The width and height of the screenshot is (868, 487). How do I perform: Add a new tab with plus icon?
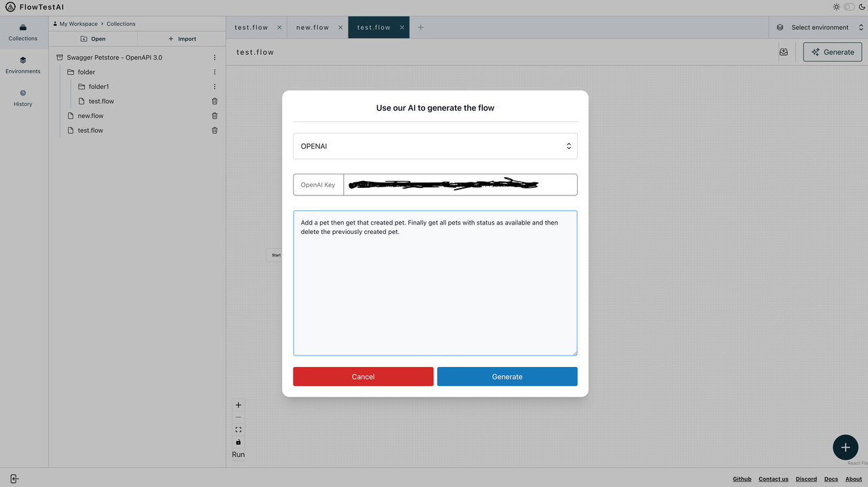coord(420,28)
